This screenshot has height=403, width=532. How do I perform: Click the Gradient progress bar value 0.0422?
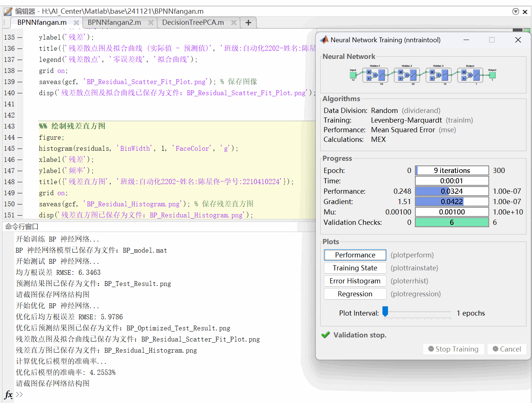pos(452,201)
